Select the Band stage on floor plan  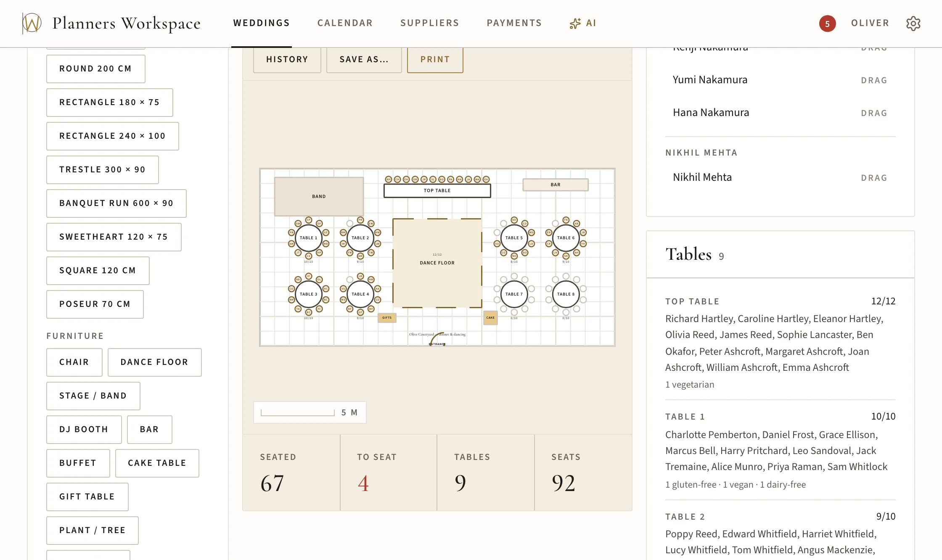(x=319, y=196)
